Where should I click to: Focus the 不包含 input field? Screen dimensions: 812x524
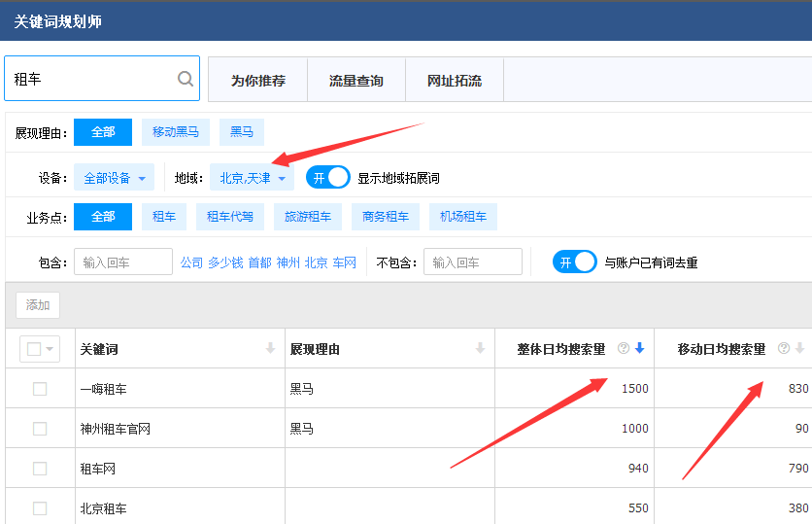click(x=473, y=262)
